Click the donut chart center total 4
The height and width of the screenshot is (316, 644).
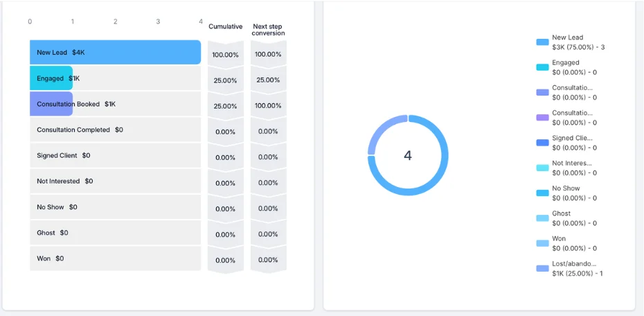coord(407,155)
